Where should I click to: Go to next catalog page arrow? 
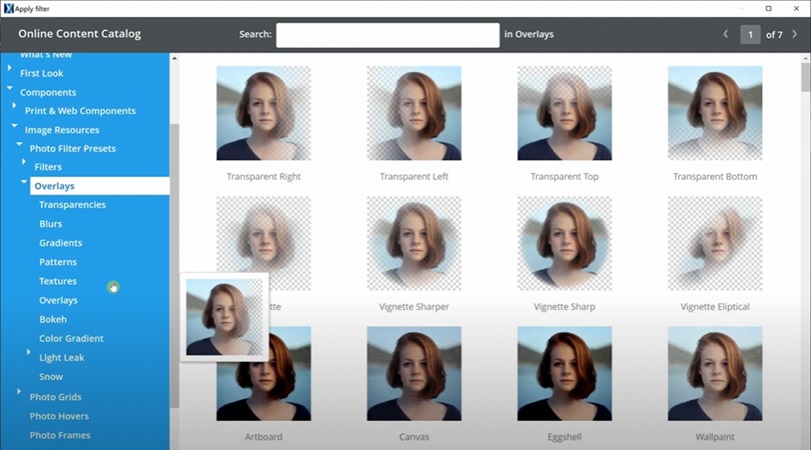click(x=794, y=34)
